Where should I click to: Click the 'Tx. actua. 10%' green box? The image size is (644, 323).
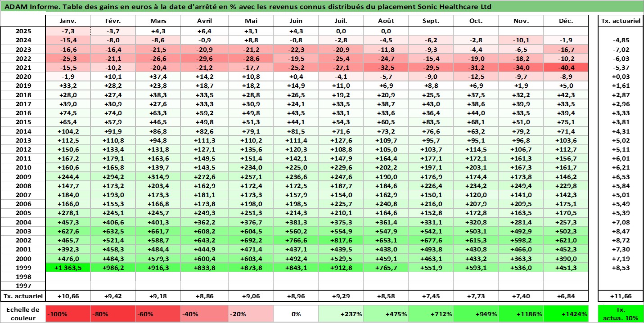pos(621,314)
